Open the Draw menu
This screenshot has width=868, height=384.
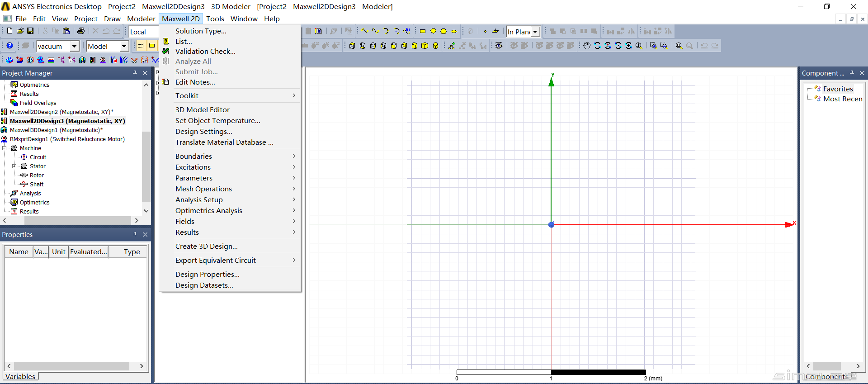click(x=112, y=19)
